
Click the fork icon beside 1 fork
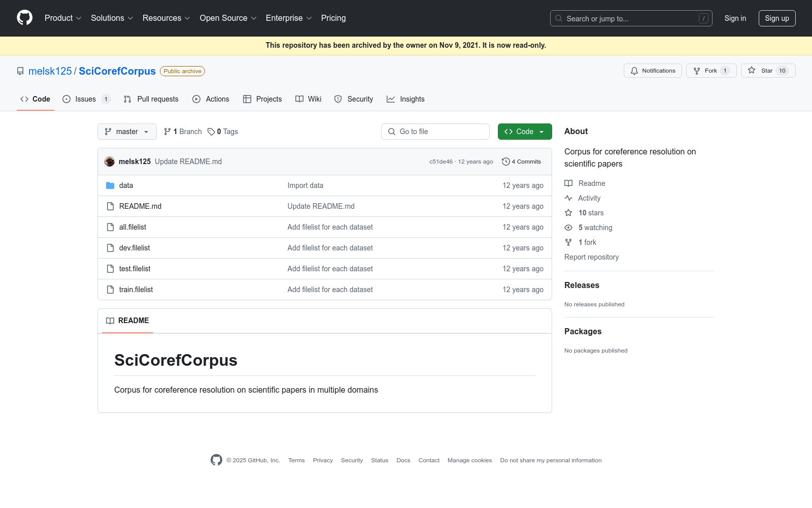click(568, 242)
